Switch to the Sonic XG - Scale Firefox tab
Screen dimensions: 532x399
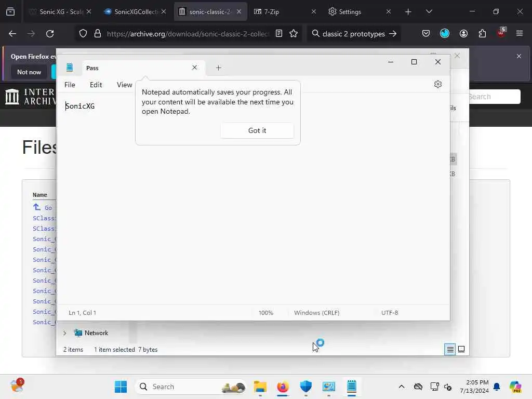(61, 11)
